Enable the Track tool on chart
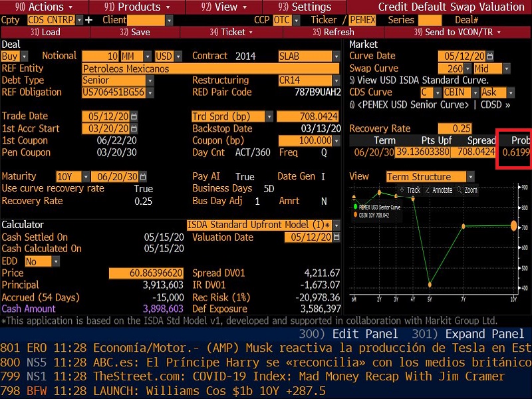 click(409, 190)
